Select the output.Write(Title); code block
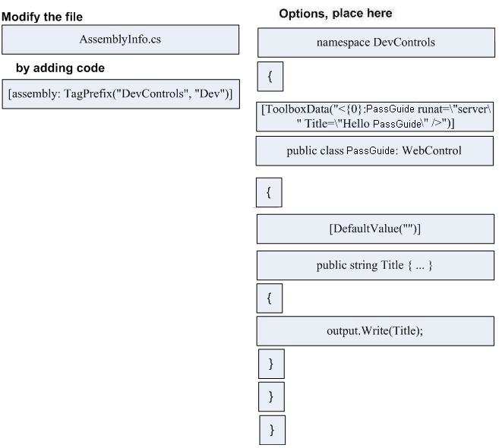Screen dimensions: 499x448 [375, 331]
